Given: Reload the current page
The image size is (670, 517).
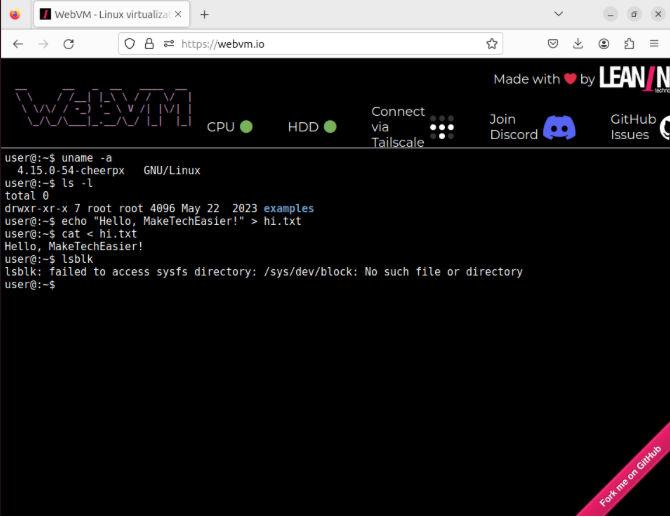Looking at the screenshot, I should (68, 44).
